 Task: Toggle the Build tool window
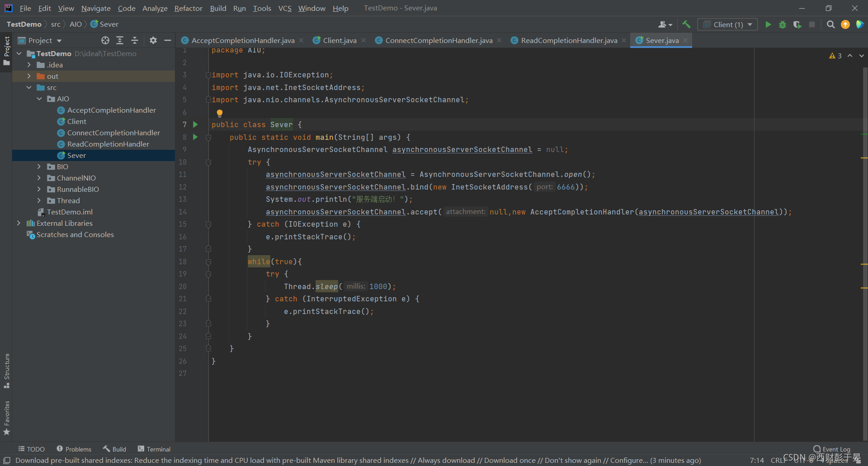pos(114,449)
